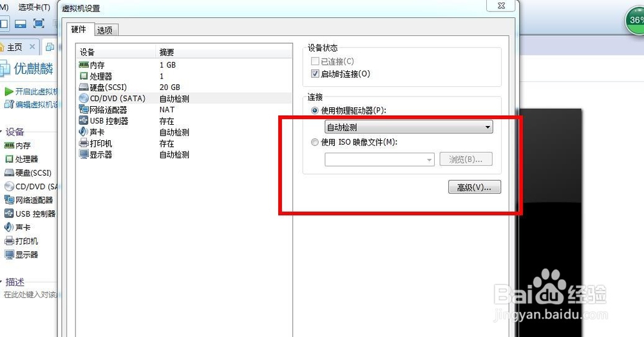Click the NAT network adapter summary value

167,109
